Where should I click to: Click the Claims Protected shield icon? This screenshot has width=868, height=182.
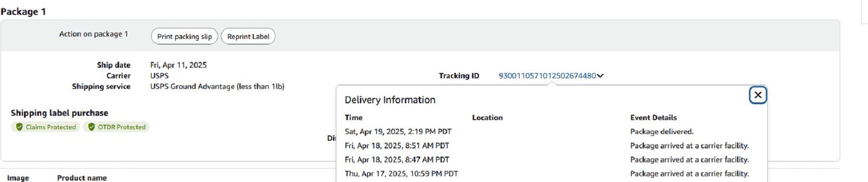pos(19,127)
